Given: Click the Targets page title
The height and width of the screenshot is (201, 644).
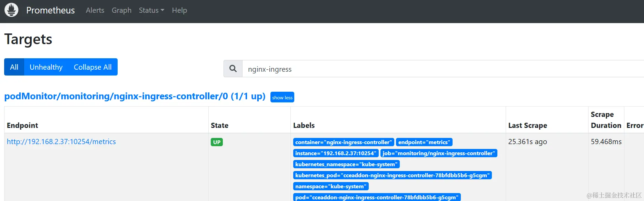Looking at the screenshot, I should [x=28, y=39].
